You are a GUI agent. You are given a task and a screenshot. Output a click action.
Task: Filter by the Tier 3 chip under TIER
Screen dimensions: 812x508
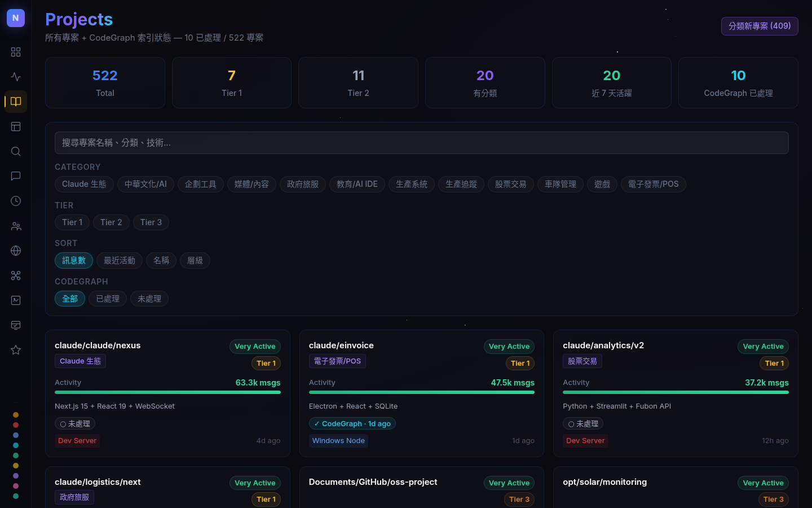[151, 222]
